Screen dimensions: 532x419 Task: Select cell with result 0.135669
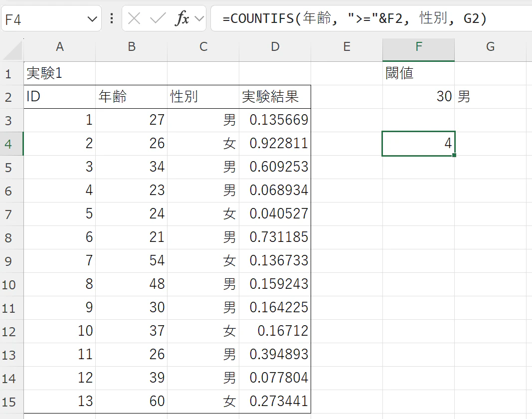pos(275,120)
